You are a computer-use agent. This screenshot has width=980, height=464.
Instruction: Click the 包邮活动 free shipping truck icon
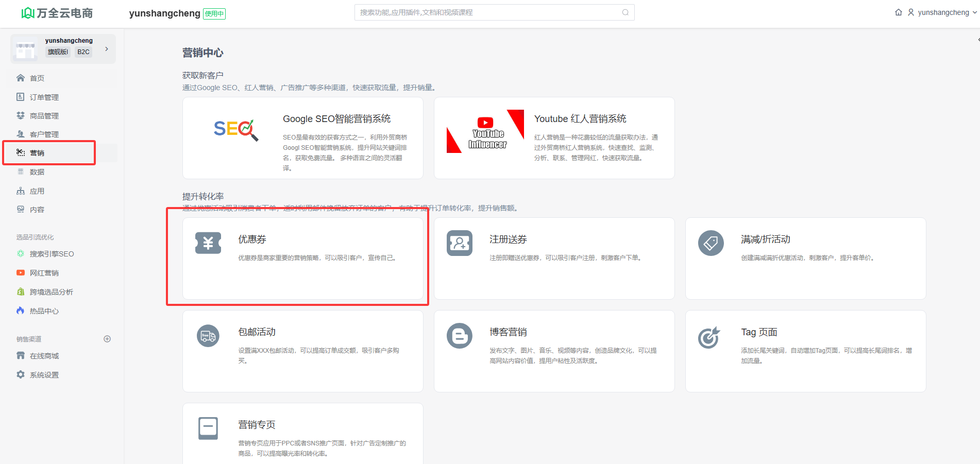[x=208, y=336]
